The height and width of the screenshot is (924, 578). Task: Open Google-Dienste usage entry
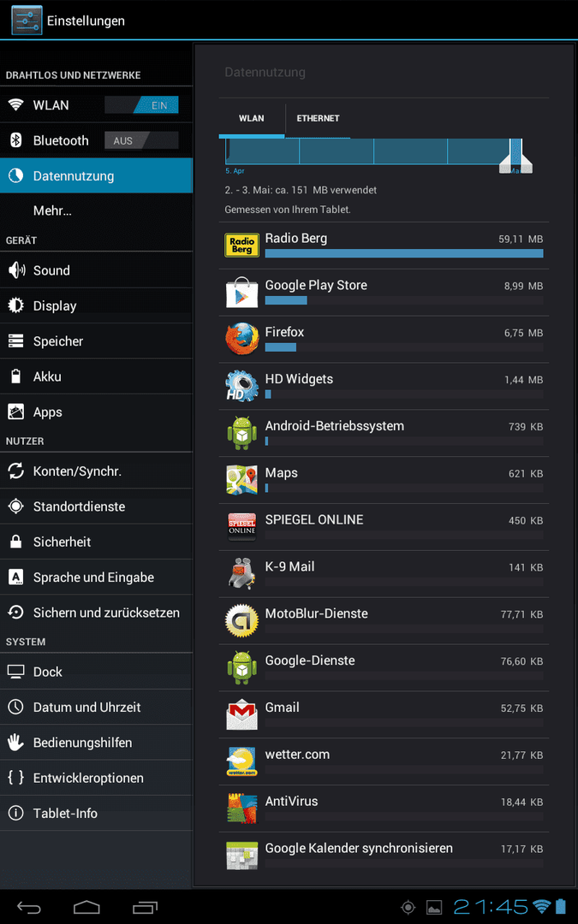tap(384, 667)
